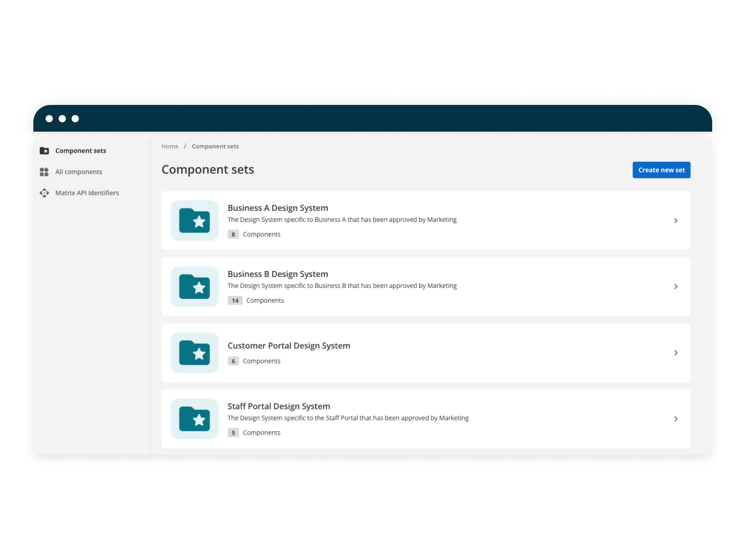The width and height of the screenshot is (746, 560).
Task: Click the Component sets folder icon in sidebar
Action: (44, 151)
